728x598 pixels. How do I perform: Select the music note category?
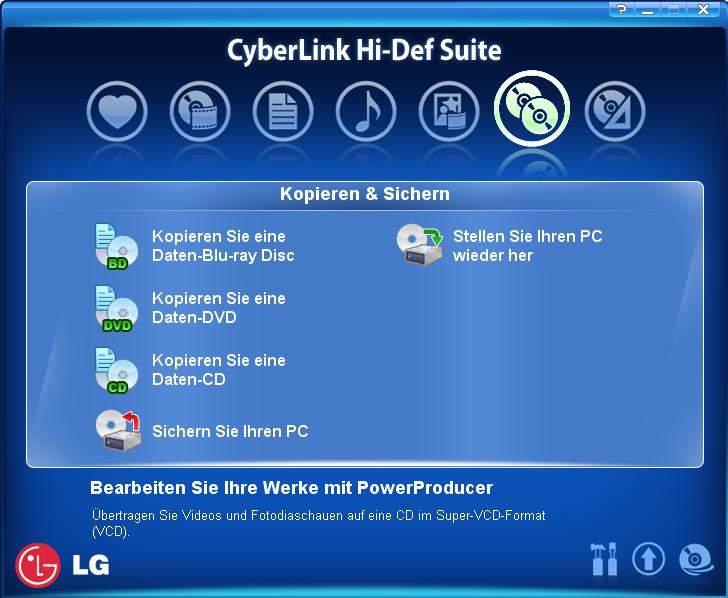[366, 111]
